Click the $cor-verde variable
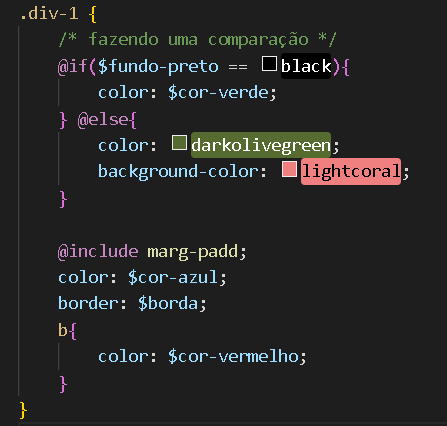The width and height of the screenshot is (447, 426). [218, 93]
